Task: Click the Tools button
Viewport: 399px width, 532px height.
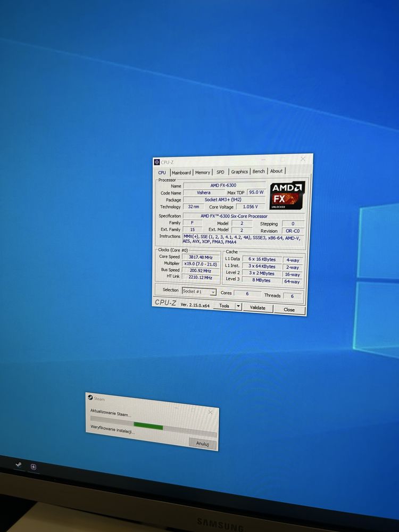Action: [224, 306]
